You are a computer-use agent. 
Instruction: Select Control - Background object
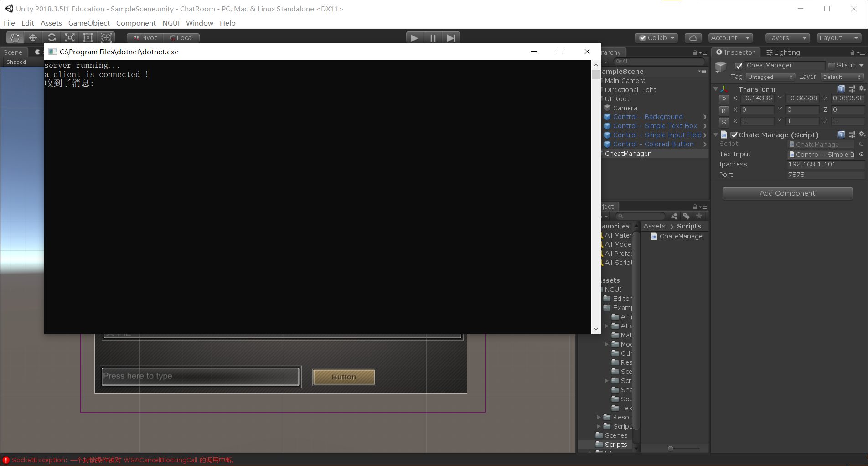(x=647, y=117)
